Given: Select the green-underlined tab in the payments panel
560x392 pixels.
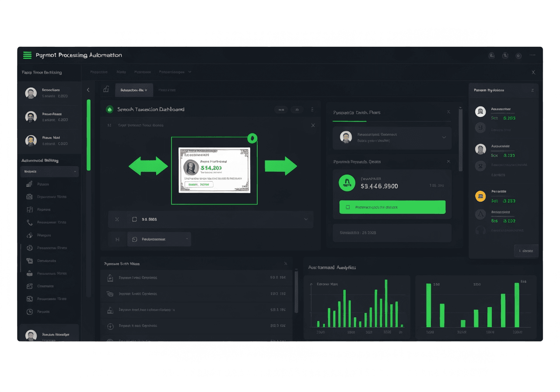Looking at the screenshot, I should [x=357, y=113].
